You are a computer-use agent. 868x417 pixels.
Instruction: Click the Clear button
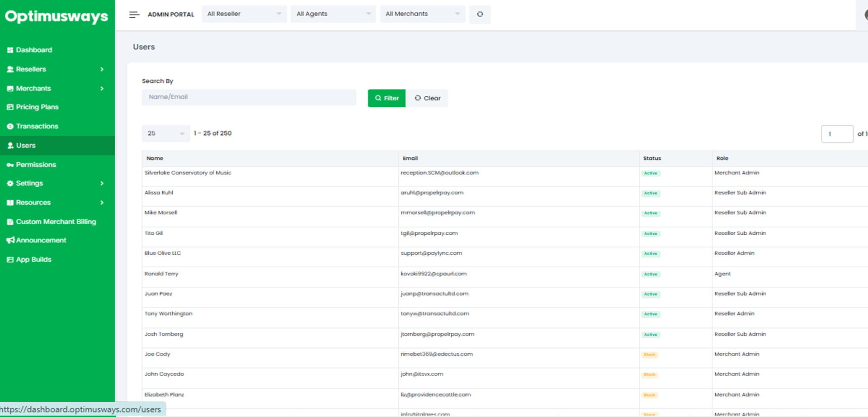click(428, 98)
